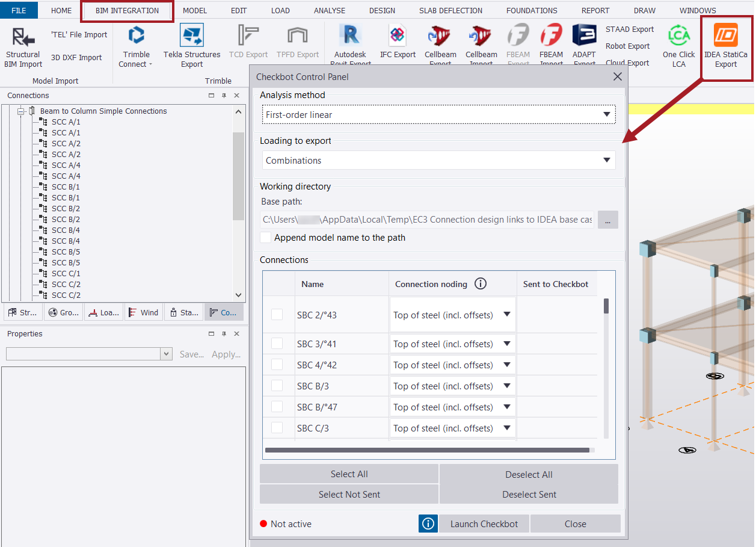Click the IDEA StatiCa Export icon
The image size is (756, 547).
coord(727,37)
